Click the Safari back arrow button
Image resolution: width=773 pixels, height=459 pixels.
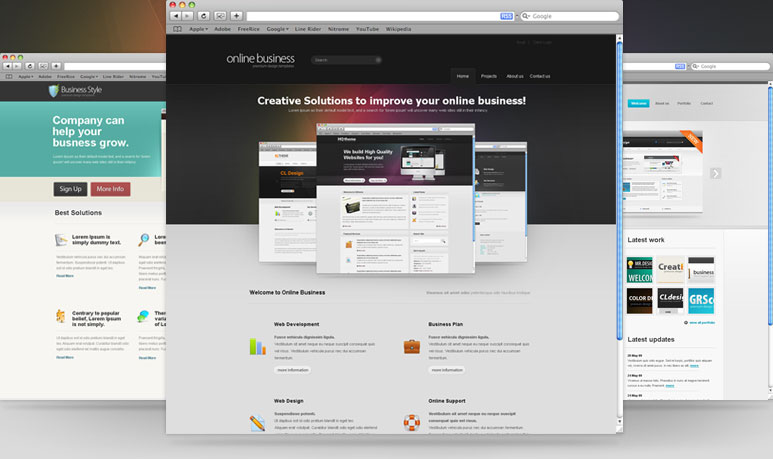(175, 16)
